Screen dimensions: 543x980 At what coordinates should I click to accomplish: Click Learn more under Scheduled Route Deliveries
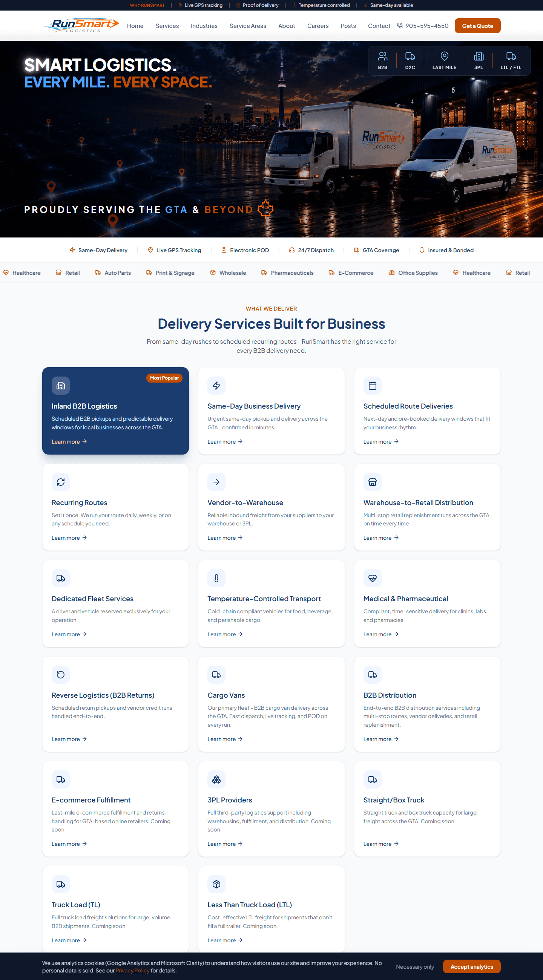pyautogui.click(x=381, y=442)
